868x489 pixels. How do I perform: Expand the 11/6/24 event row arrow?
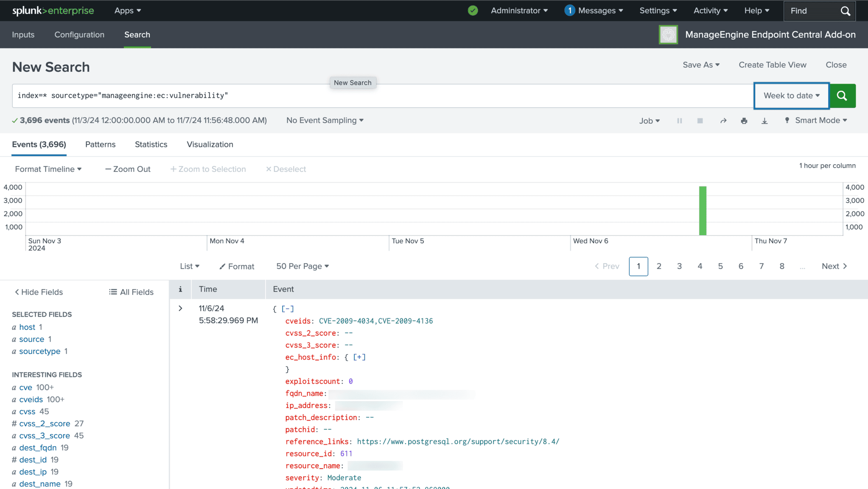[180, 308]
